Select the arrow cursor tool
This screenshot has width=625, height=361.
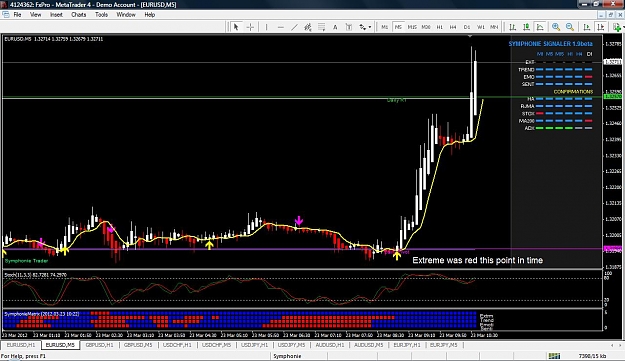point(236,27)
